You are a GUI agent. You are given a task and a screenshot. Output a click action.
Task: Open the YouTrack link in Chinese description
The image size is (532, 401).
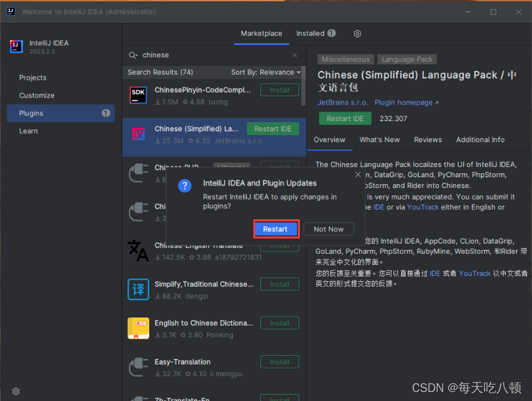[x=475, y=273]
